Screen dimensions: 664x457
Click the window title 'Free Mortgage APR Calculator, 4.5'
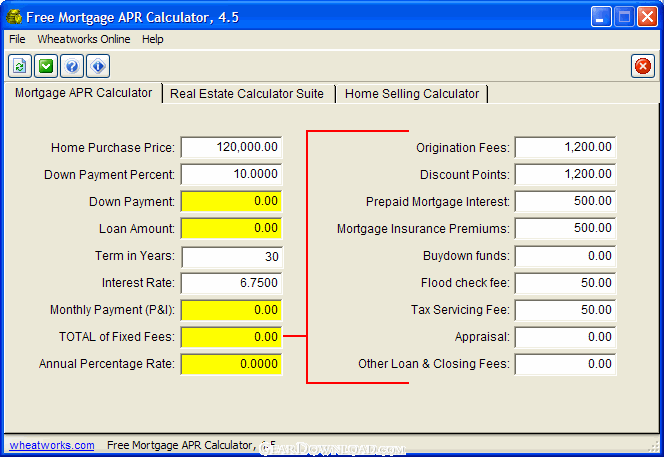(x=133, y=17)
